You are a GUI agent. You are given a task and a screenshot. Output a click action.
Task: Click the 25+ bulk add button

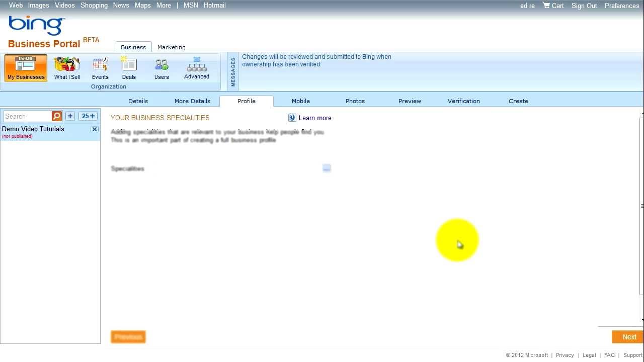pos(88,116)
